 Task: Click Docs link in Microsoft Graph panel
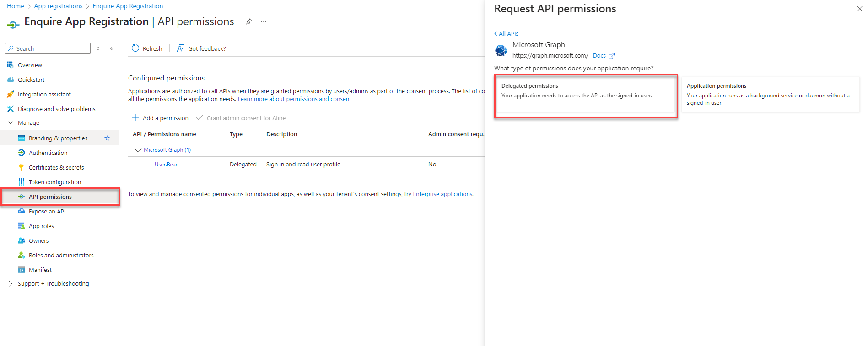pyautogui.click(x=599, y=56)
